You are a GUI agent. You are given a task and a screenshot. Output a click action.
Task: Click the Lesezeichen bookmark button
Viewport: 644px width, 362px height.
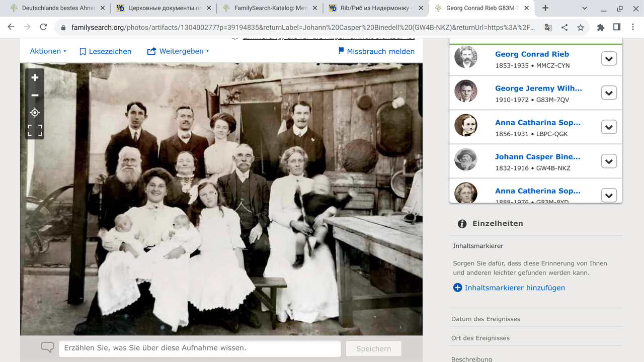click(x=106, y=51)
